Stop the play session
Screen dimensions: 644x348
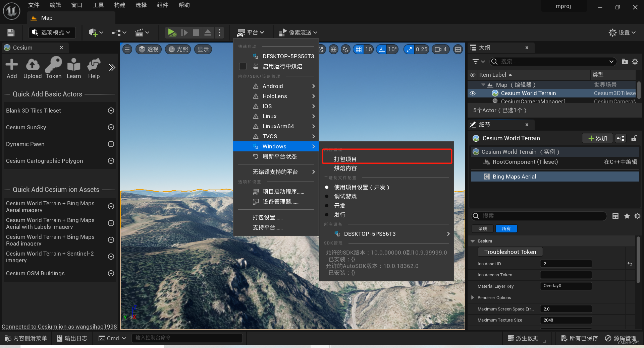coord(196,32)
